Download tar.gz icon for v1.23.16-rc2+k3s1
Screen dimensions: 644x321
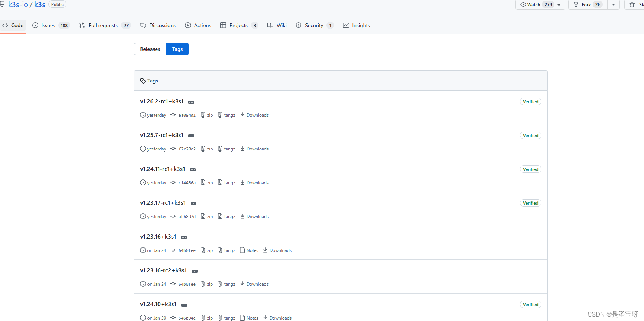coord(220,284)
